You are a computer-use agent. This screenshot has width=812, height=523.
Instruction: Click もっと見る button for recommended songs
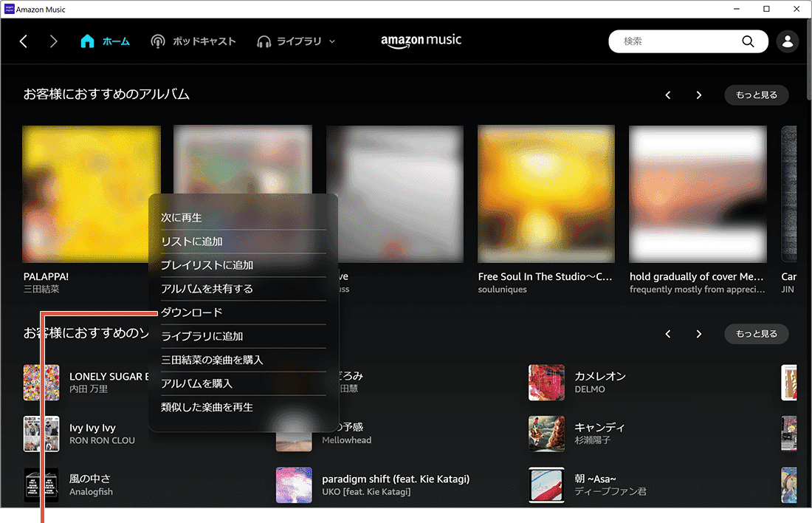[756, 334]
